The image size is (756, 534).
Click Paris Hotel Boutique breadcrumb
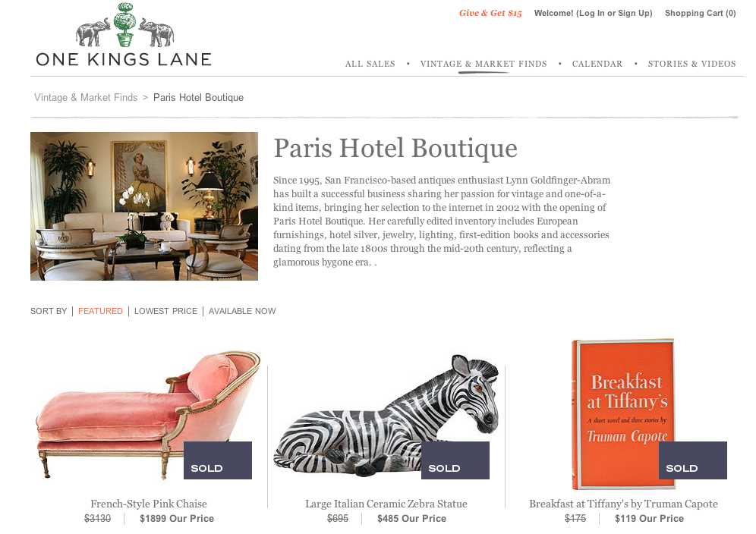point(198,97)
